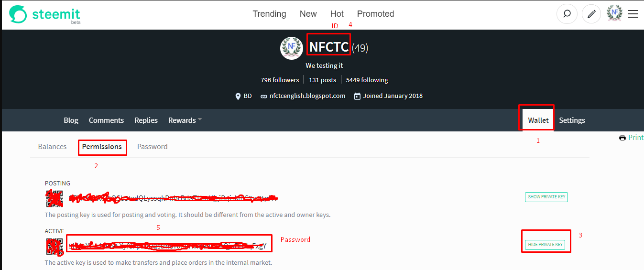The image size is (644, 270).
Task: Click the active key description text
Action: 158,263
